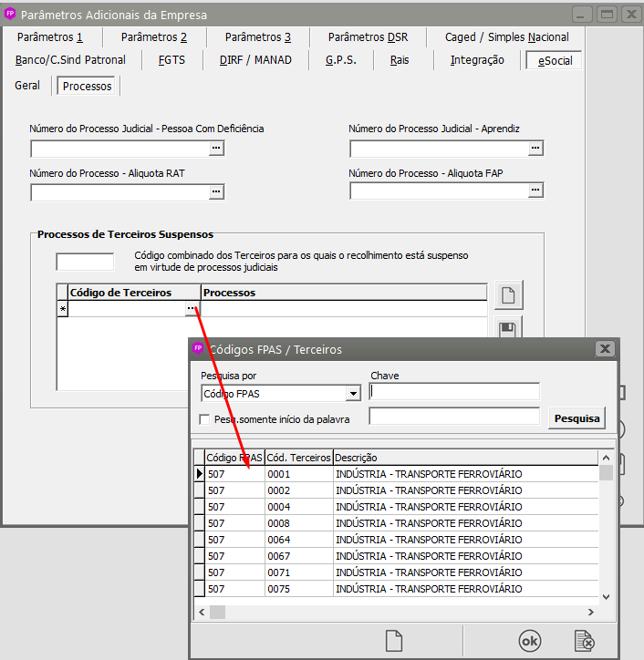
Task: Click ellipsis button in Código de Terceiros cell
Action: pos(192,309)
